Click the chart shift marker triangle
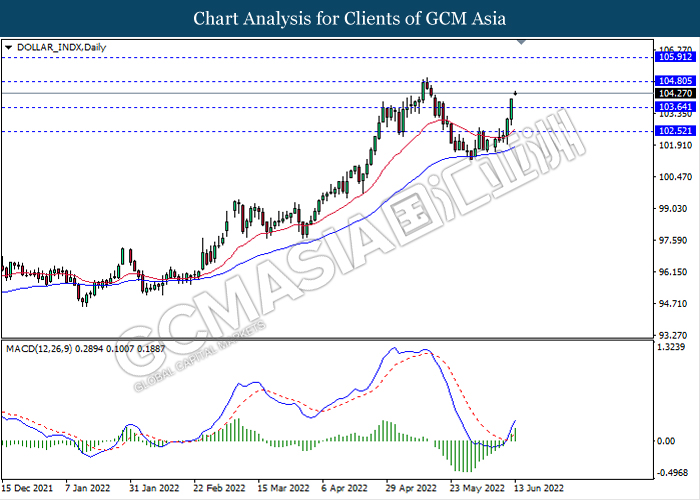 click(521, 42)
